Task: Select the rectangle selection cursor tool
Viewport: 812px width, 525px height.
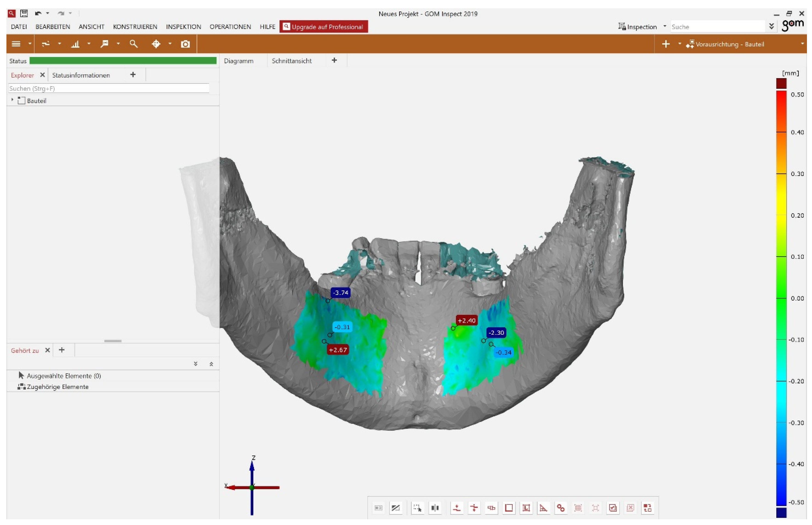Action: click(x=417, y=508)
